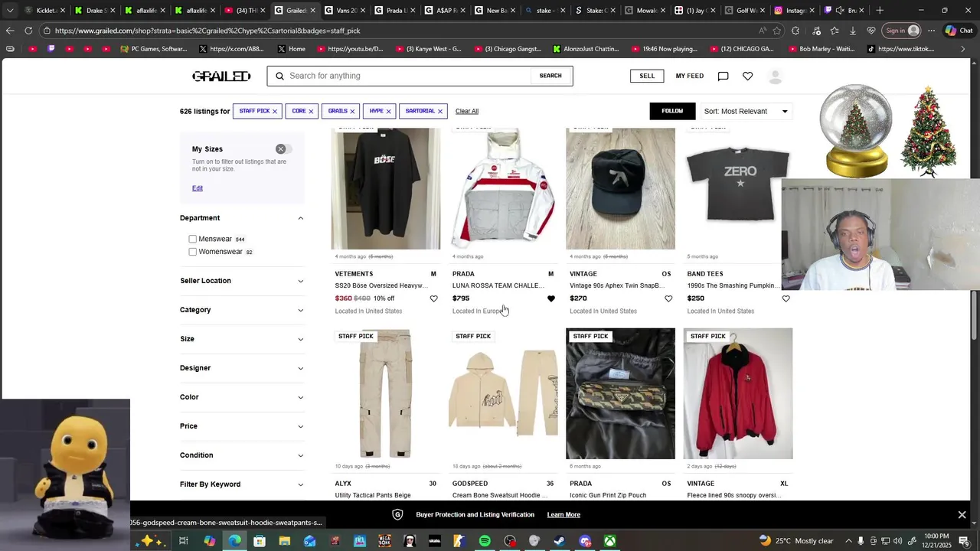Unfavorite the Prada Luna Rossa listing
The image size is (980, 551).
(551, 298)
